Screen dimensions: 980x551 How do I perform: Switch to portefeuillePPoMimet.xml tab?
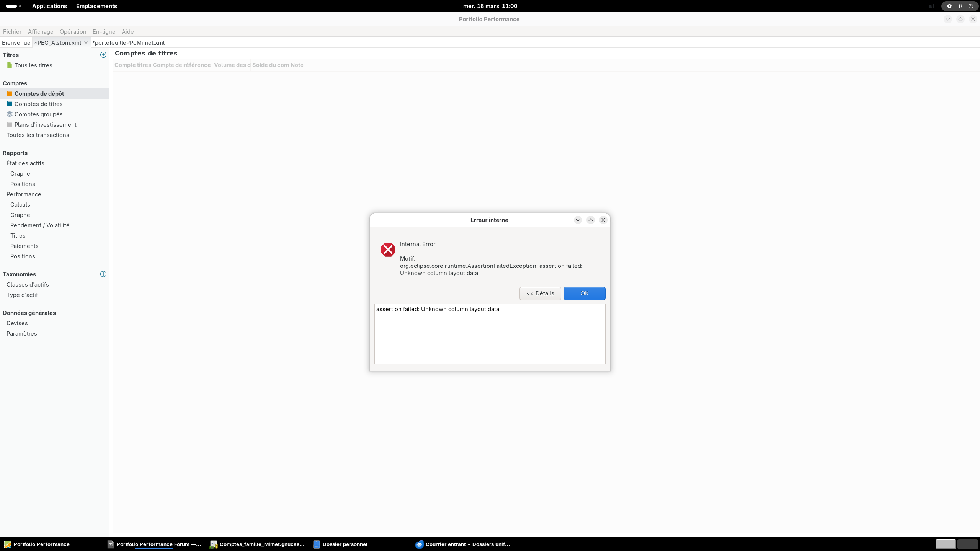[x=129, y=43]
